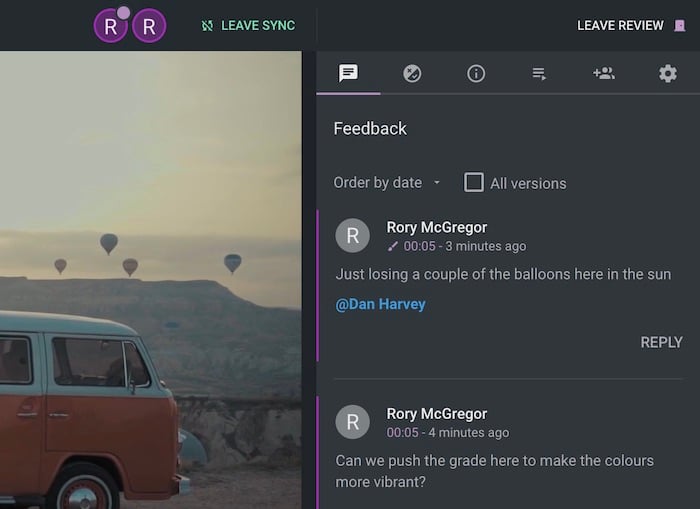Image resolution: width=700 pixels, height=509 pixels.
Task: Enable the All versions checkbox
Action: pyautogui.click(x=474, y=182)
